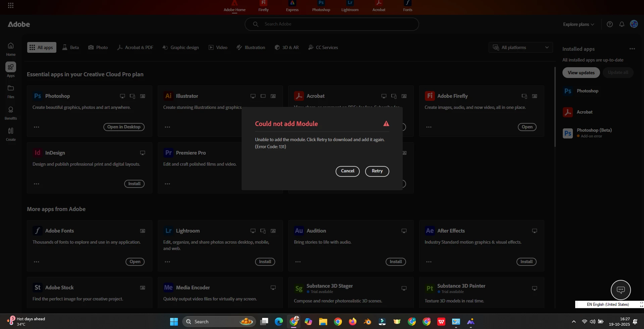644x329 pixels.
Task: Click Open in Desktop for Photoshop
Action: click(x=124, y=127)
